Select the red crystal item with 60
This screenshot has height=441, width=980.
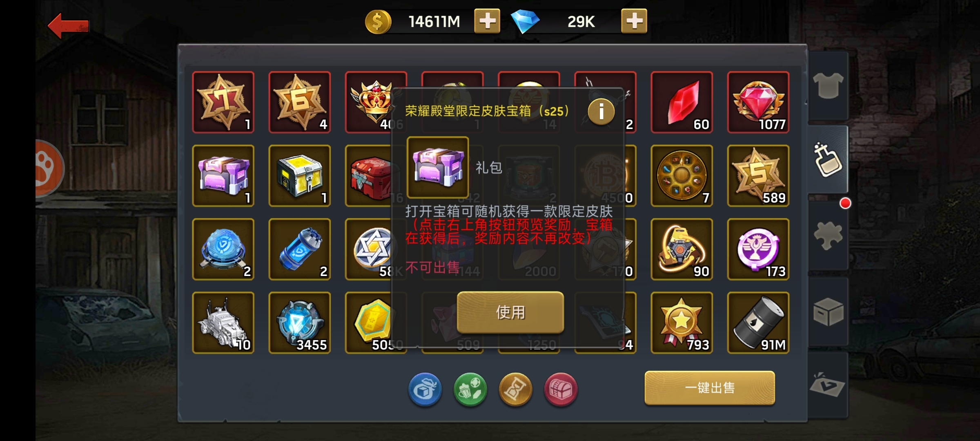pos(682,102)
